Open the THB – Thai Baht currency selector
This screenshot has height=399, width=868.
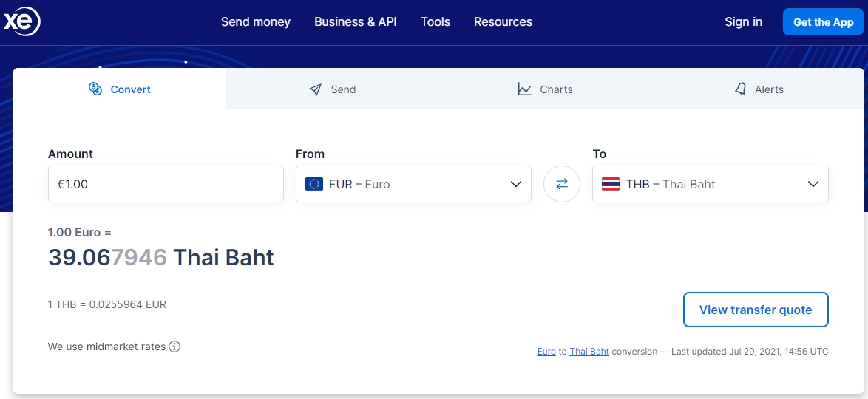[x=711, y=184]
